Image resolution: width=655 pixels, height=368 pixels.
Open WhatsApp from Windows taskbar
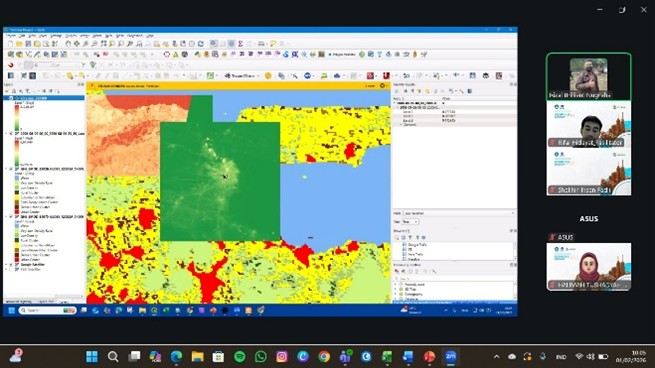261,356
